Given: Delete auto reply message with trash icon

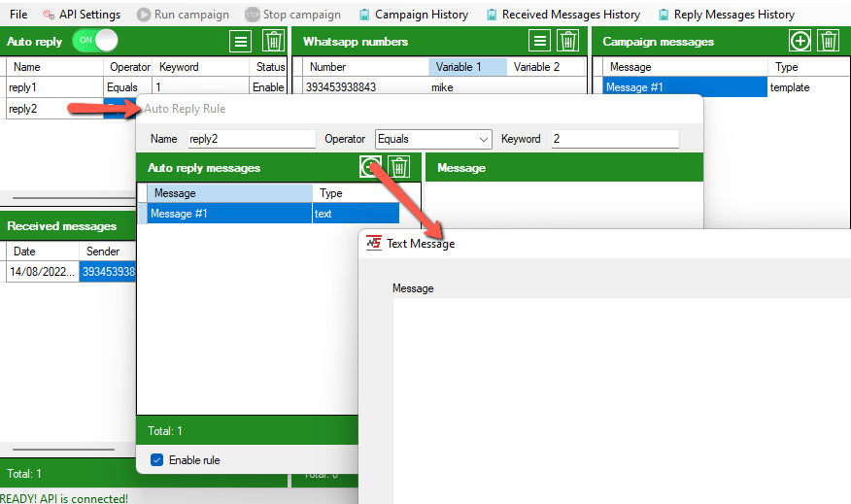Looking at the screenshot, I should (x=399, y=167).
